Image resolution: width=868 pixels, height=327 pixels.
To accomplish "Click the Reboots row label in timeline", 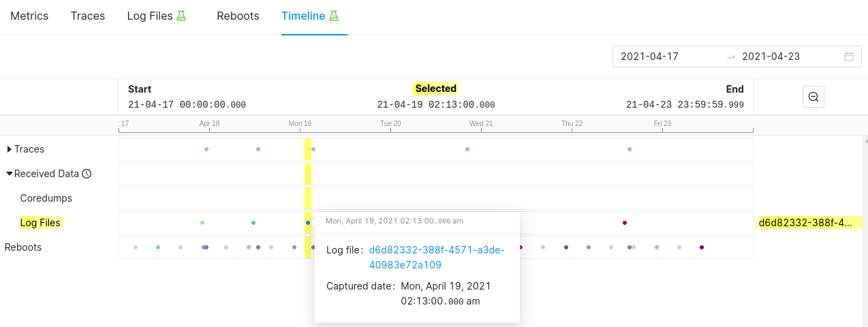I will click(23, 247).
